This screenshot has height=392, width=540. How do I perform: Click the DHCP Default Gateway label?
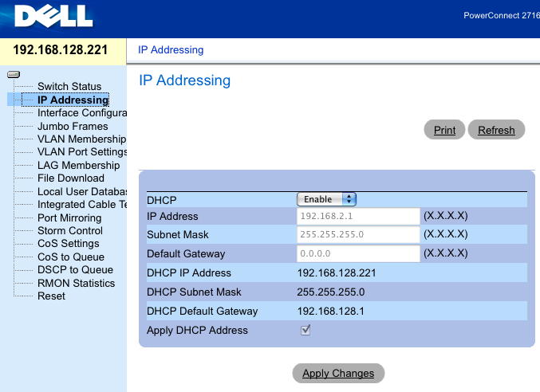[x=202, y=312]
